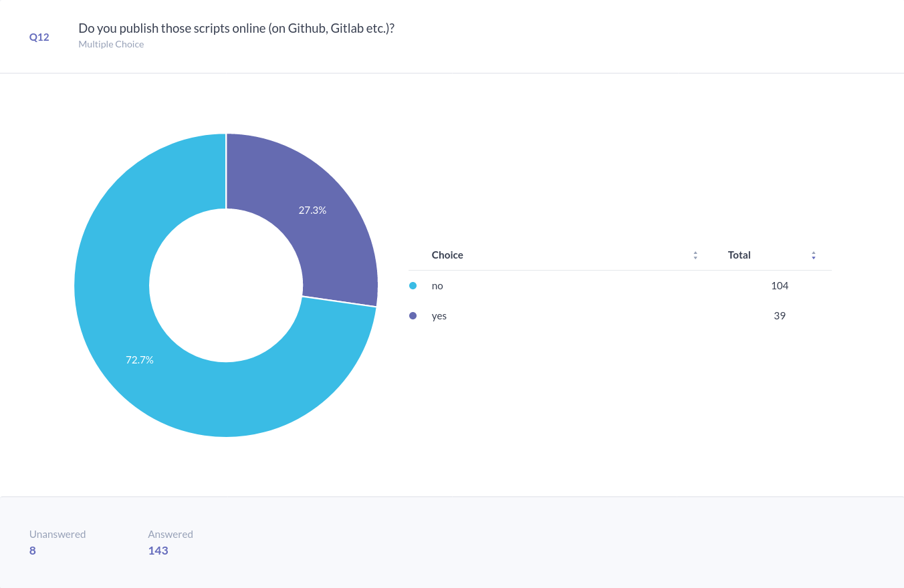Click the sort arrows beside Choice column

pyautogui.click(x=695, y=255)
